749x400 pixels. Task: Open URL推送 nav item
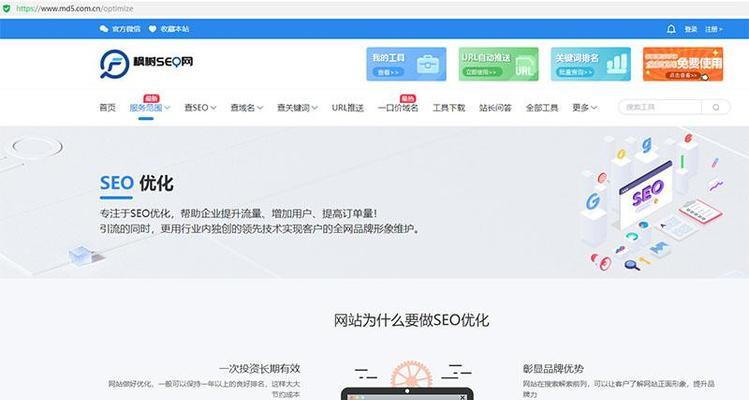pos(348,108)
